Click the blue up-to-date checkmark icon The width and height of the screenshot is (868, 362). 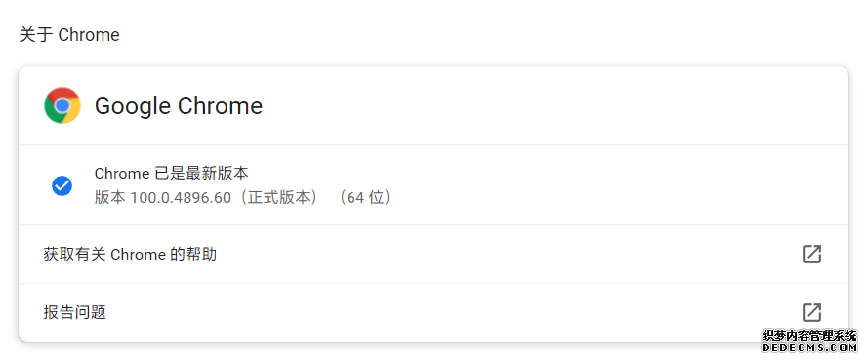62,186
